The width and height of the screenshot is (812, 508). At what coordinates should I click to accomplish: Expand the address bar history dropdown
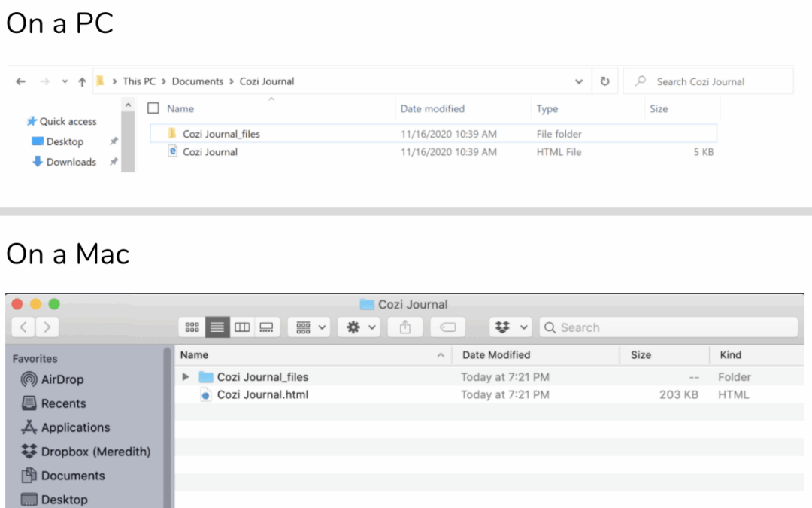579,81
